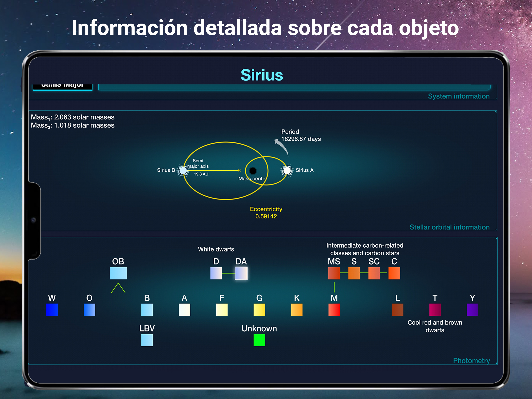The height and width of the screenshot is (399, 532).
Task: Select the D white dwarf swatch
Action: coord(216,273)
